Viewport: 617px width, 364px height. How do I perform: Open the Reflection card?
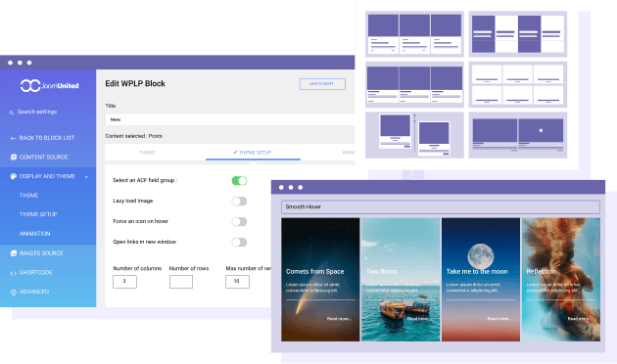pyautogui.click(x=561, y=280)
